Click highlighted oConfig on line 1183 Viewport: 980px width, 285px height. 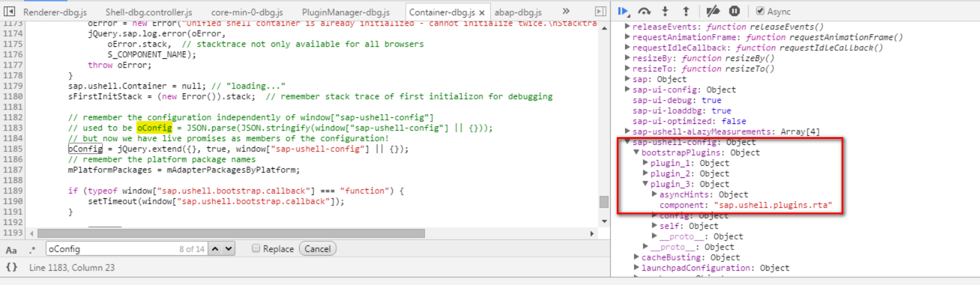point(154,128)
